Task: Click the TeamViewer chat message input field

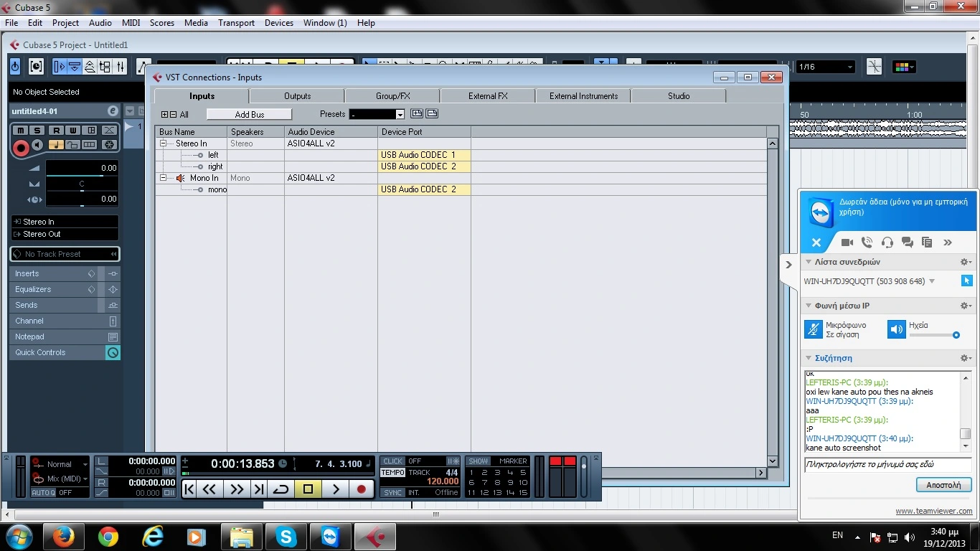Action: click(887, 464)
